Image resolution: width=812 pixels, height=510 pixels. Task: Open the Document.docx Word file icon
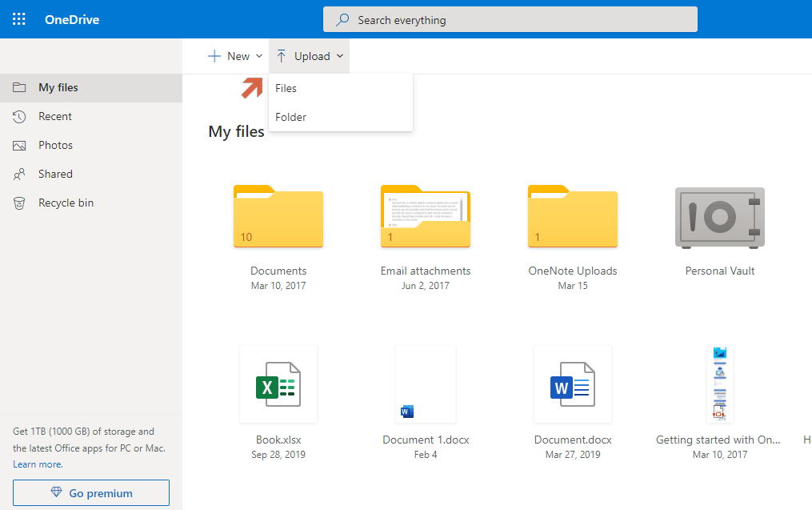(x=573, y=384)
